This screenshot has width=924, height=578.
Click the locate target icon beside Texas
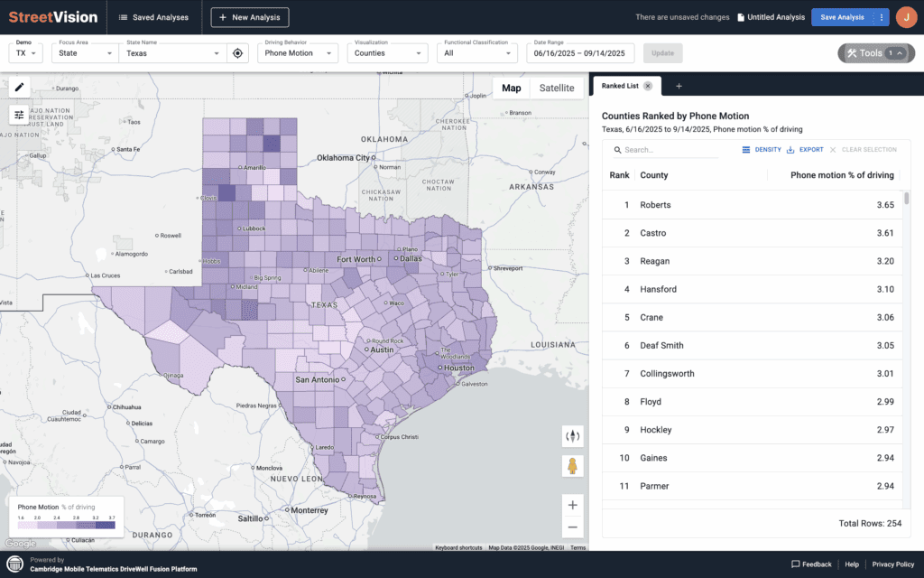coord(237,53)
